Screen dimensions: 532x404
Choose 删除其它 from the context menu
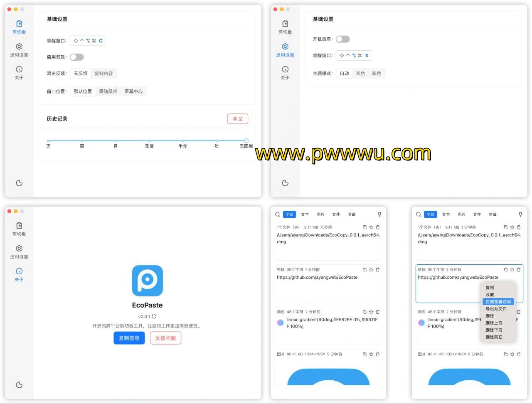(x=494, y=337)
